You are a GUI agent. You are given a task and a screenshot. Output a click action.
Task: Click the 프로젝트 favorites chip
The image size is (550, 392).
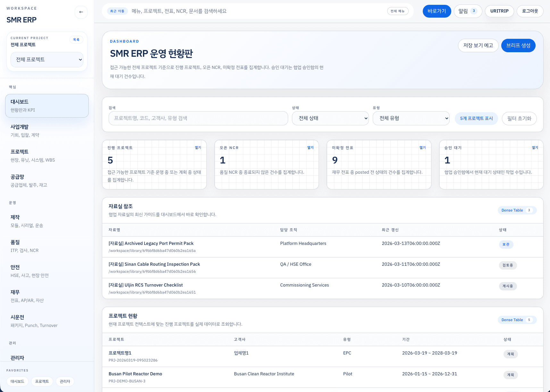(42, 381)
